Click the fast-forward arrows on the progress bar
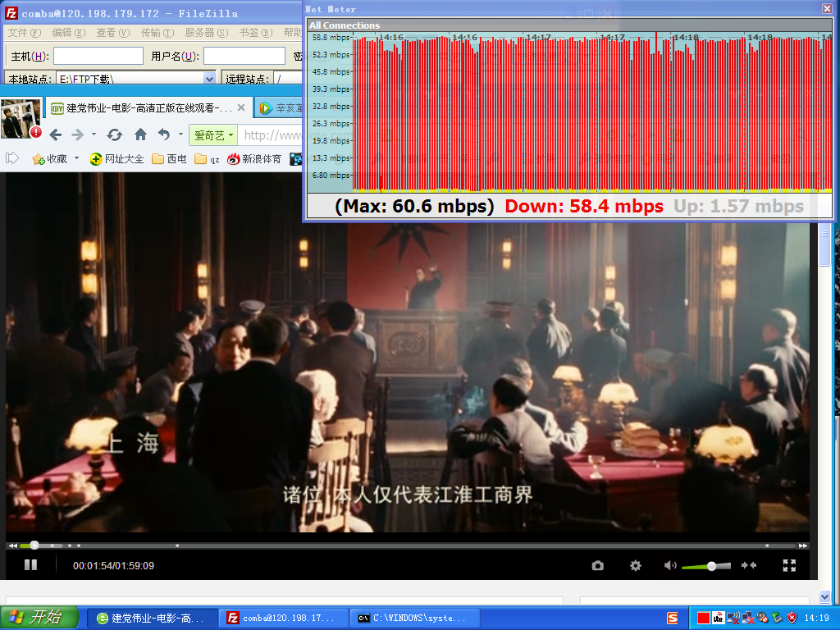Image resolution: width=840 pixels, height=630 pixels. coord(802,546)
